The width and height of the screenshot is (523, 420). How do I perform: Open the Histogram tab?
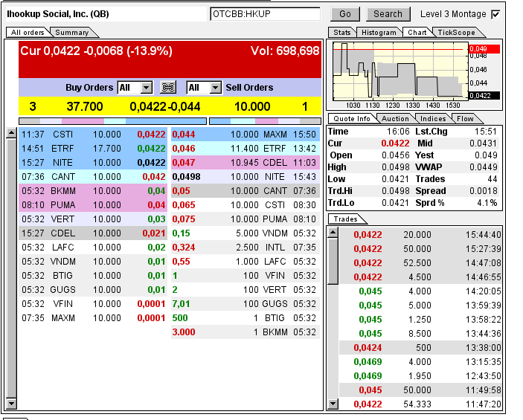click(x=379, y=33)
